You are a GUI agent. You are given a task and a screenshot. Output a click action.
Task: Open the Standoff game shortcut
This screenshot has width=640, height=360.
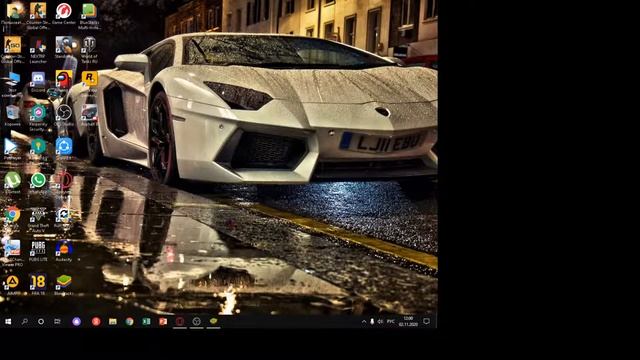(64, 45)
